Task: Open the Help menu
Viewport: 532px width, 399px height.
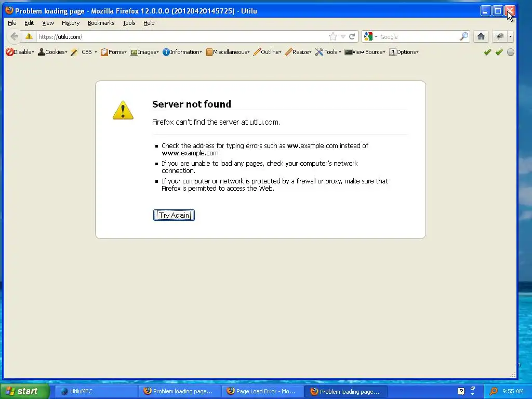Action: [149, 23]
